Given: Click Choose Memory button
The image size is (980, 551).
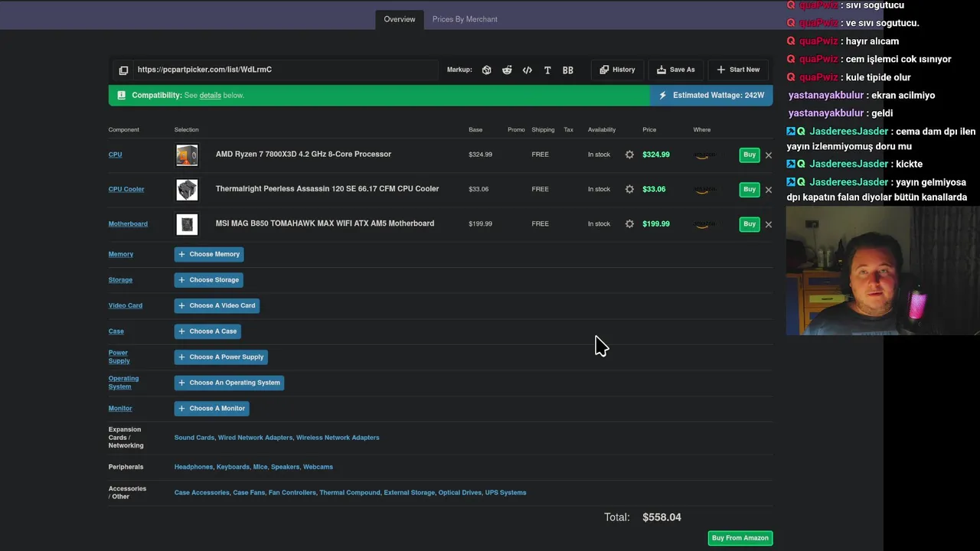Looking at the screenshot, I should point(209,254).
